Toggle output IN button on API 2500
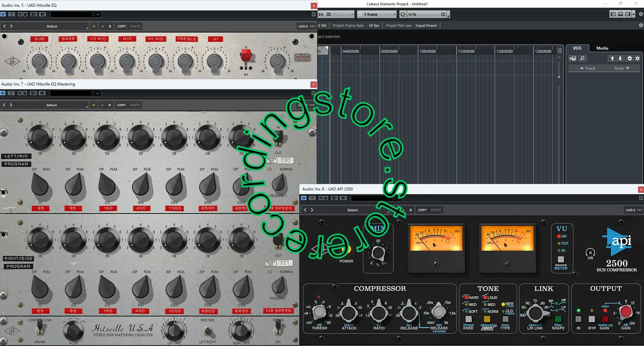 (578, 319)
